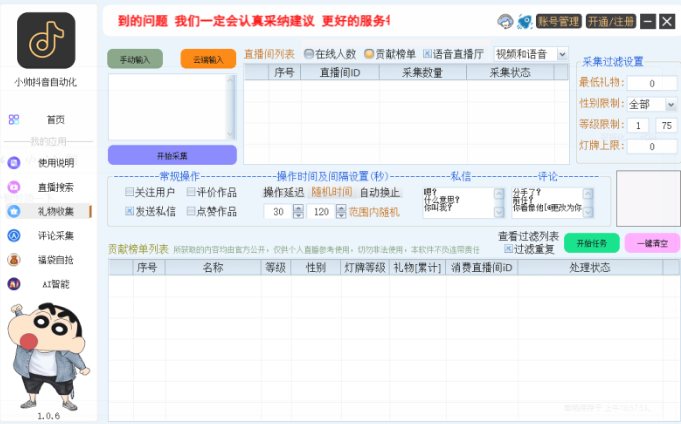Click the rocket icon in the title bar

[525, 21]
